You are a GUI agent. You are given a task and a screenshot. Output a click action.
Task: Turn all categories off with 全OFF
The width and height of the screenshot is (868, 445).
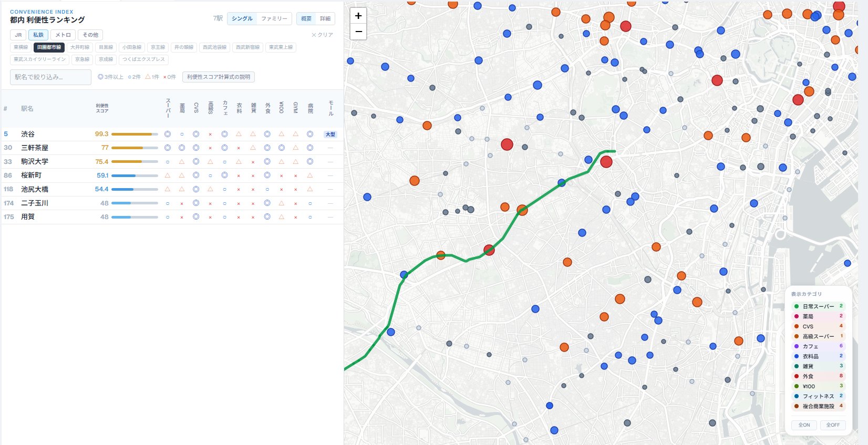[x=833, y=425]
